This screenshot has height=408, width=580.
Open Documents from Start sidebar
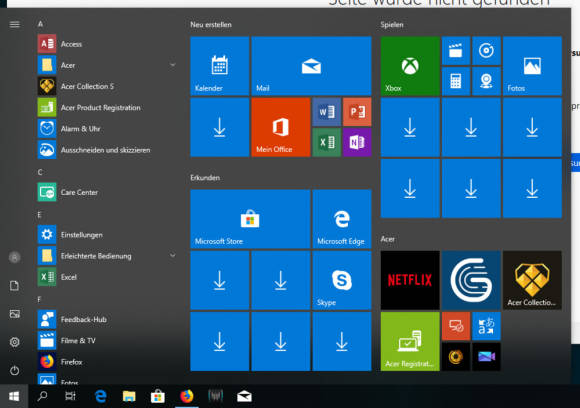pyautogui.click(x=14, y=286)
